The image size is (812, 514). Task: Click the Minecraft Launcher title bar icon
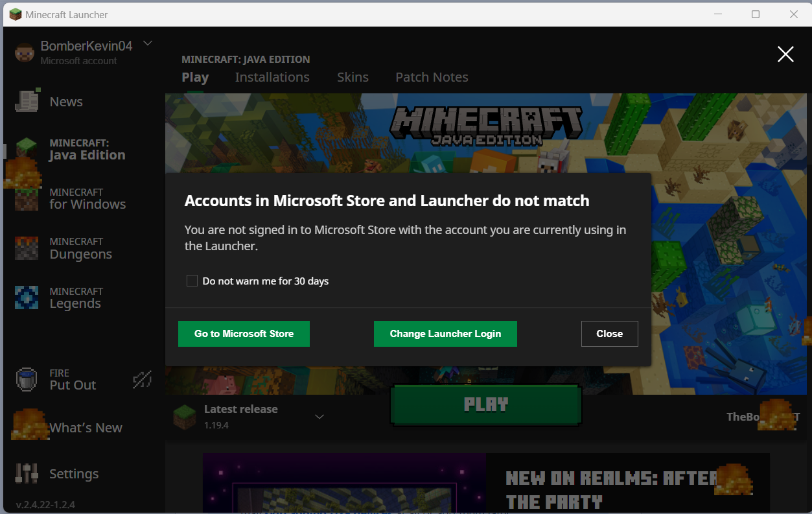pyautogui.click(x=15, y=14)
